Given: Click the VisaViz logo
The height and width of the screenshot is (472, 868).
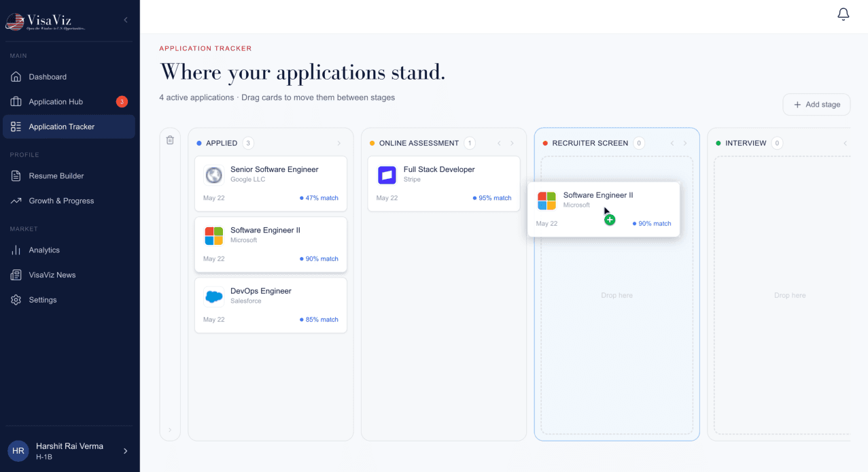Looking at the screenshot, I should (x=46, y=22).
